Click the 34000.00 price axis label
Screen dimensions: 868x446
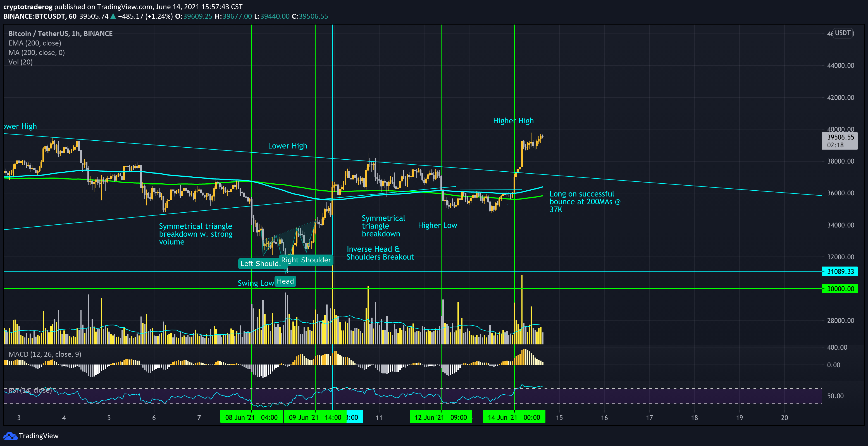coord(840,225)
